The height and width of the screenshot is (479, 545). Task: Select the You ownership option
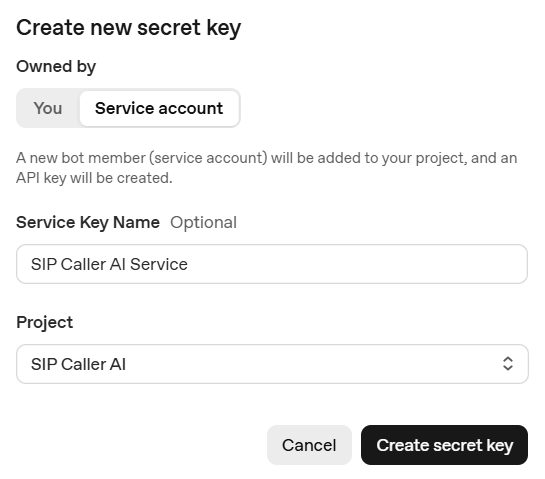tap(48, 108)
